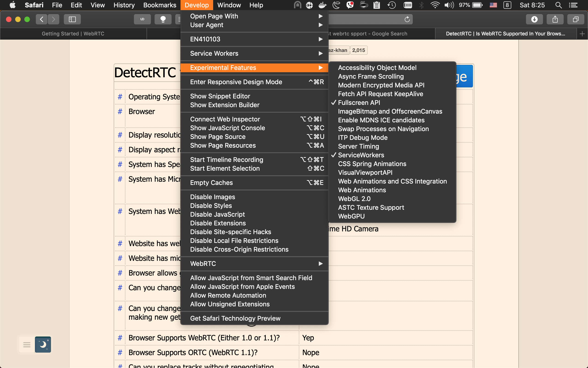Click the 2,015 count badge
Screen dimensions: 588x368
(x=359, y=50)
